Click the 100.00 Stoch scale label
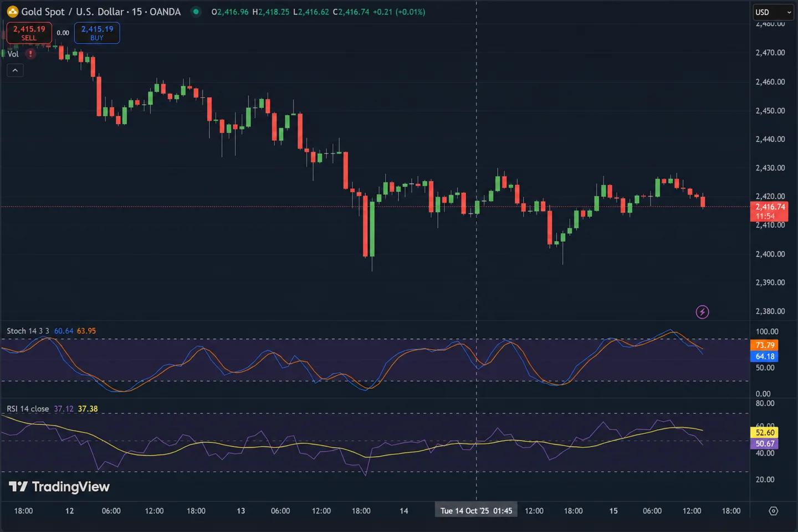 (767, 331)
